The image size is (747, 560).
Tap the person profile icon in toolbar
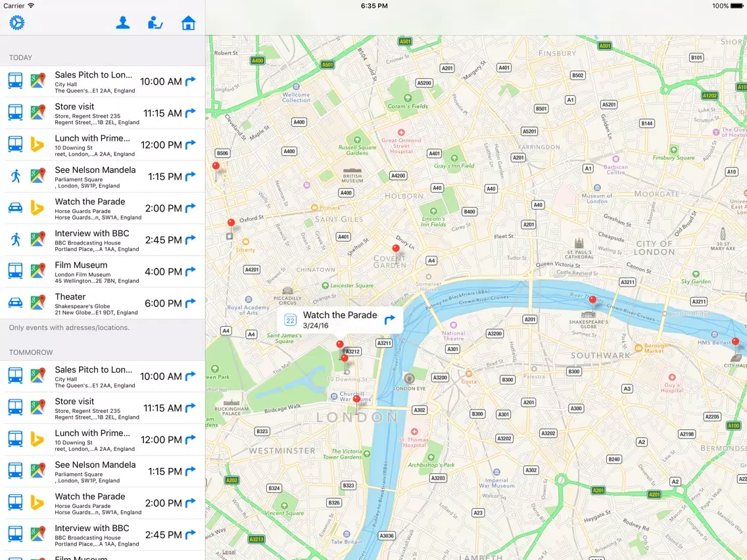(x=123, y=22)
